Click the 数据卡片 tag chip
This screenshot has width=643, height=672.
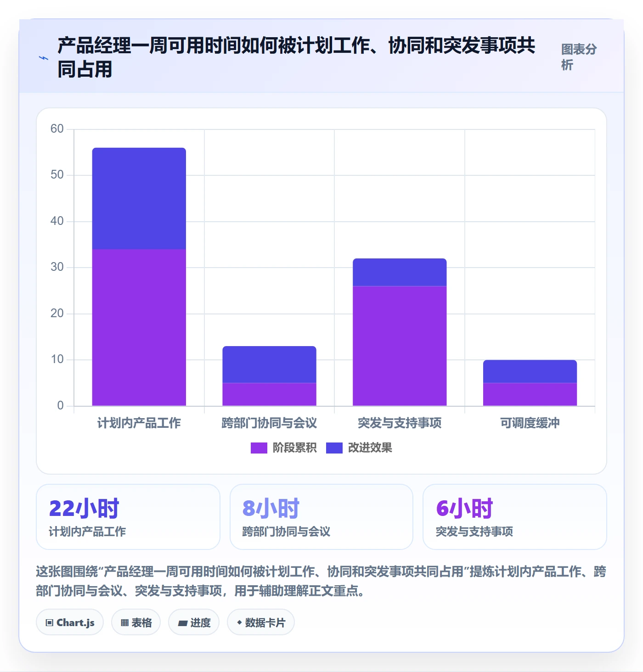click(x=261, y=622)
